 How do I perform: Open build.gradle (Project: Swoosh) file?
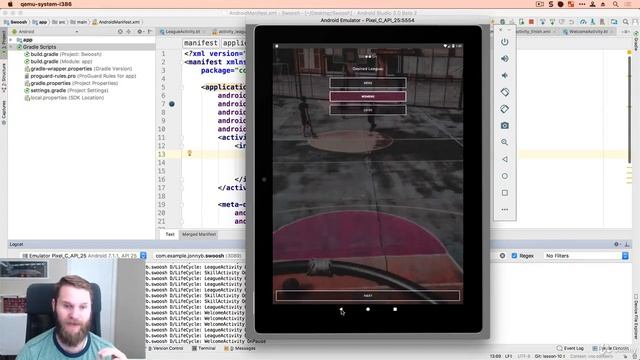[x=63, y=54]
